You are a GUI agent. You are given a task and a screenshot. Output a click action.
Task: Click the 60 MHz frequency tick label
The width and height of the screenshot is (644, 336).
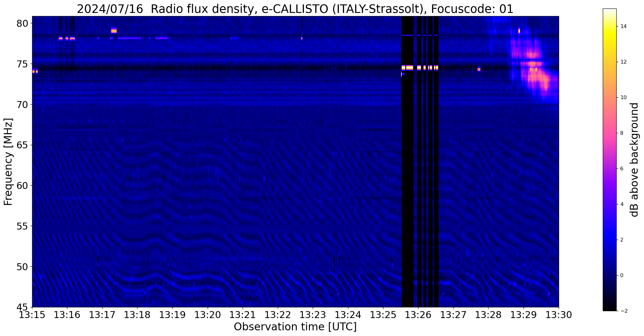point(23,185)
